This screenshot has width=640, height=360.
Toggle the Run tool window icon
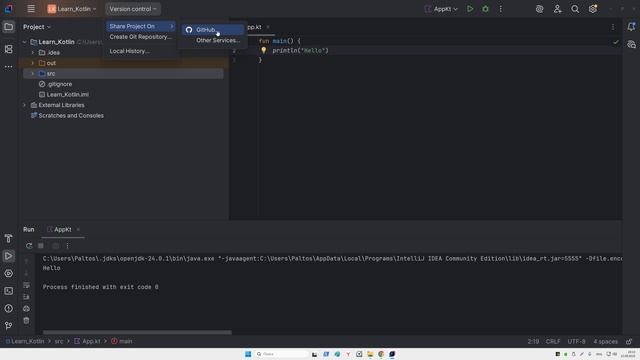pos(9,256)
